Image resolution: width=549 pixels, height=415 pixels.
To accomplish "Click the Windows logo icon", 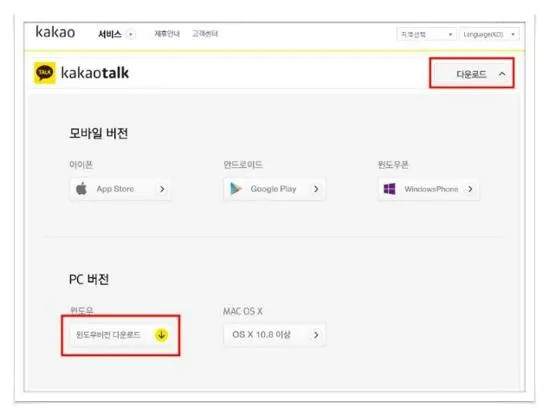I will 390,189.
